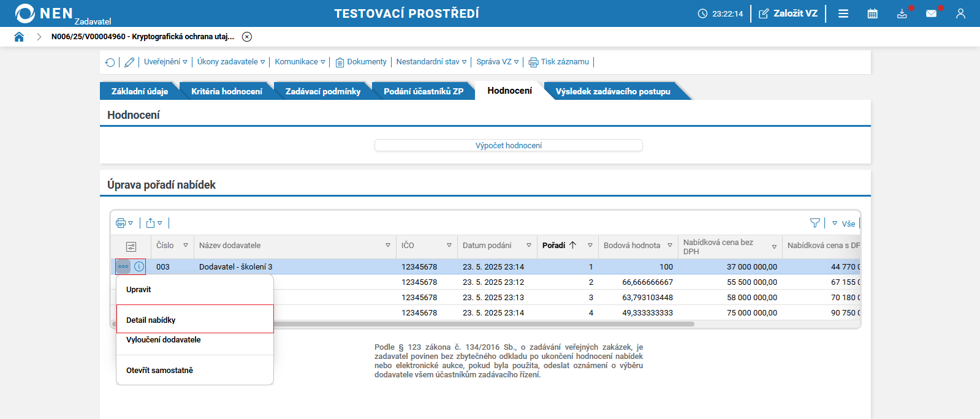The height and width of the screenshot is (419, 980).
Task: Select the Hodnocení tab
Action: click(509, 91)
